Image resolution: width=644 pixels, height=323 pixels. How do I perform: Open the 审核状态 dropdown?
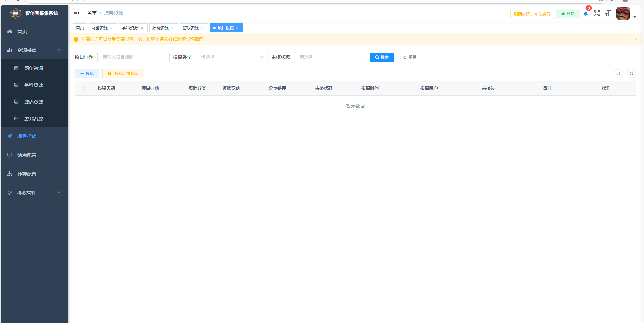coord(330,57)
